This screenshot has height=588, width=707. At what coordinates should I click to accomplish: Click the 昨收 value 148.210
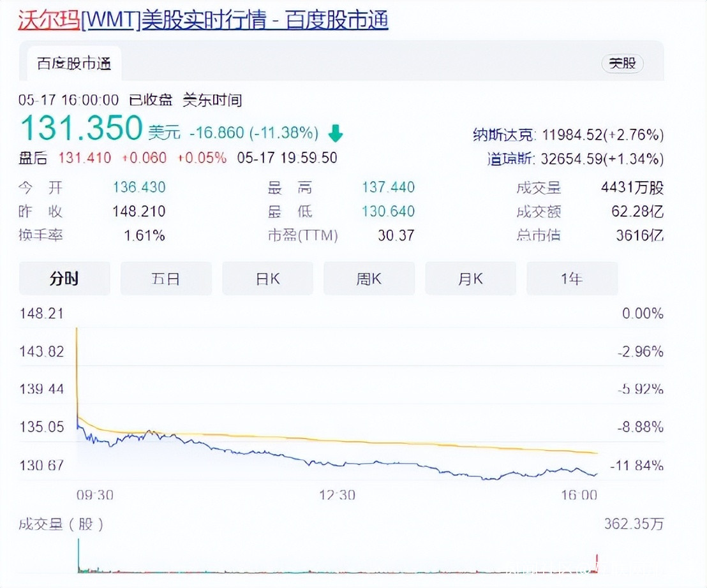(139, 211)
